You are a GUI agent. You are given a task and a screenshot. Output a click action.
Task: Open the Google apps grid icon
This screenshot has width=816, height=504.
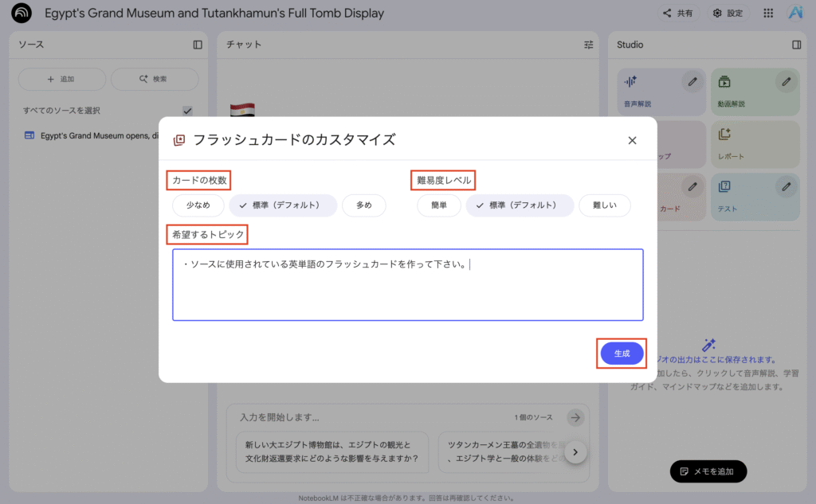[768, 14]
